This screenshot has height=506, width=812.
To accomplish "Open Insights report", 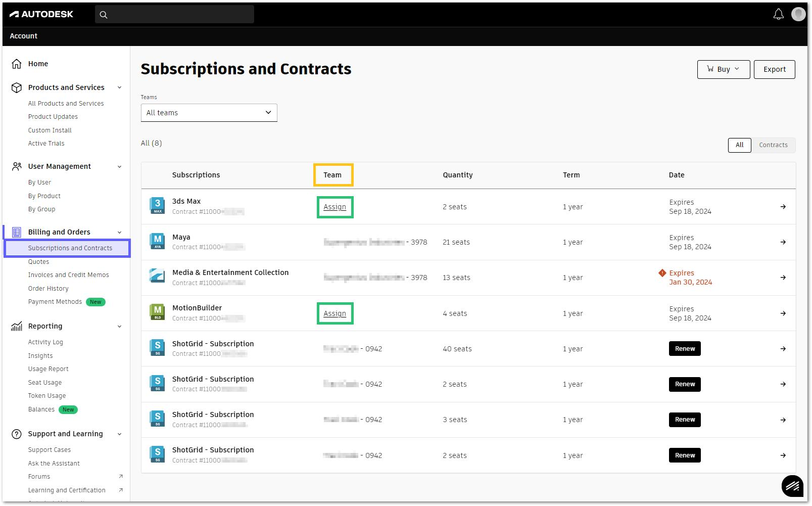I will click(40, 356).
